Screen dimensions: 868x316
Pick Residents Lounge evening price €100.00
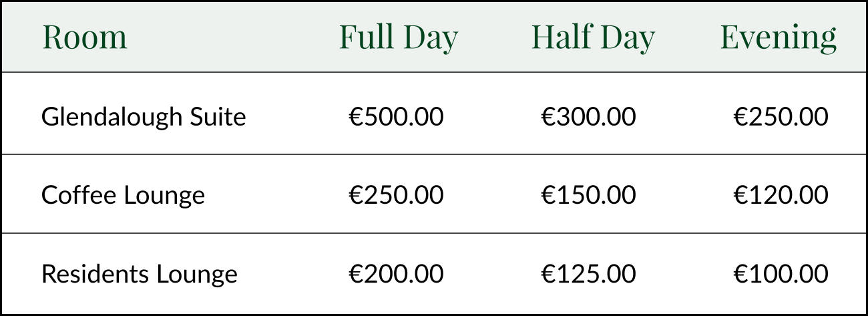[x=781, y=274]
